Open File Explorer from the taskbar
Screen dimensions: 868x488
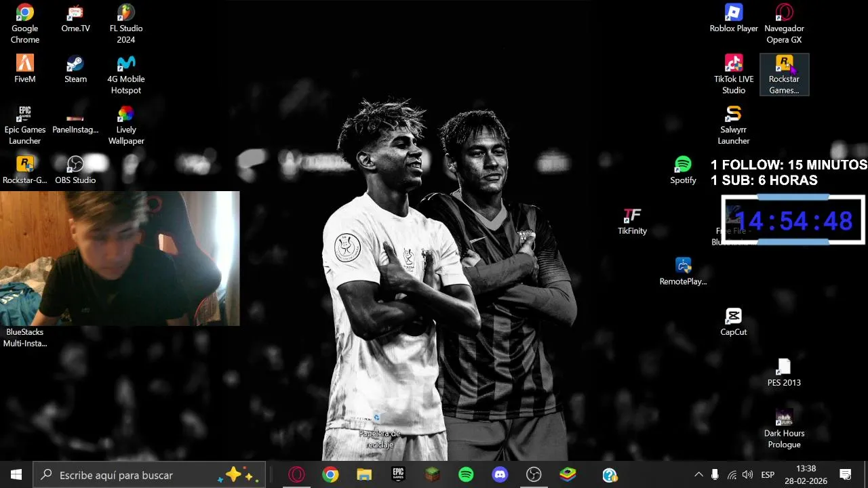[x=364, y=475]
